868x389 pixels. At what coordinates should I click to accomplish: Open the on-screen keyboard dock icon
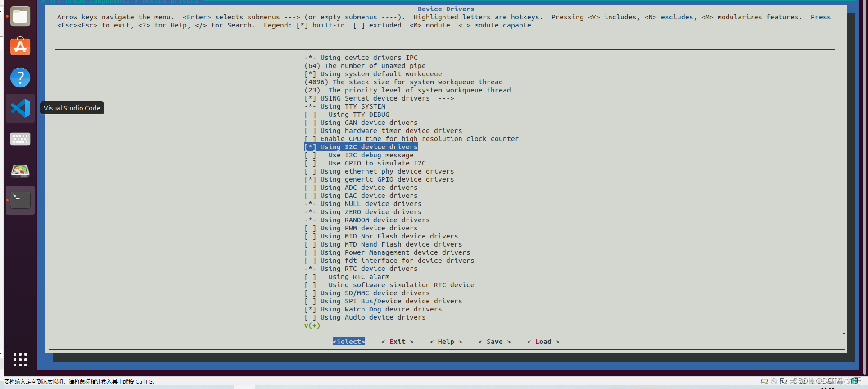click(x=20, y=139)
